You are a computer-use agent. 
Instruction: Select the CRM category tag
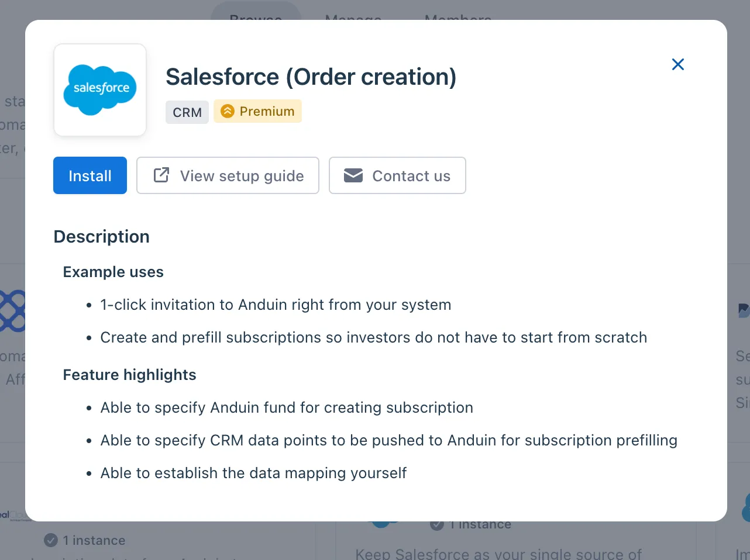coord(187,112)
